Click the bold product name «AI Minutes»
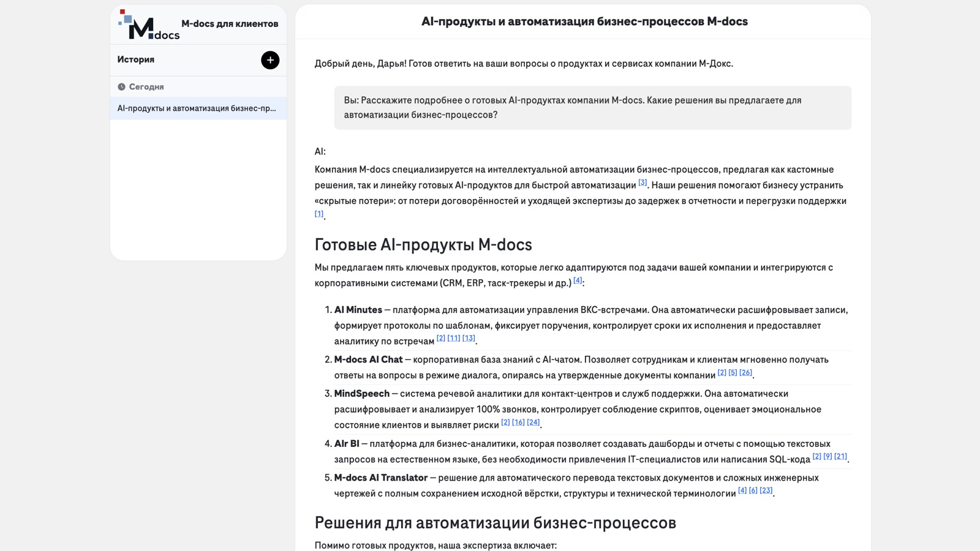Viewport: 980px width, 551px height. (x=358, y=310)
